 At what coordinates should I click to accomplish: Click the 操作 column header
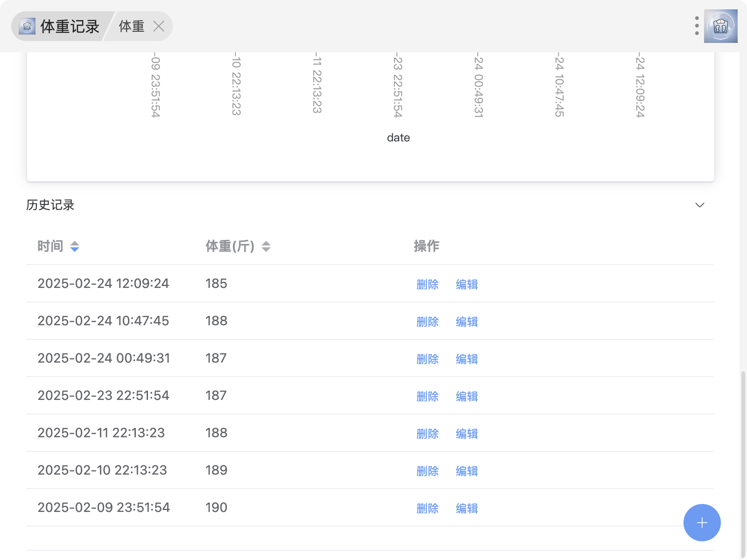427,246
